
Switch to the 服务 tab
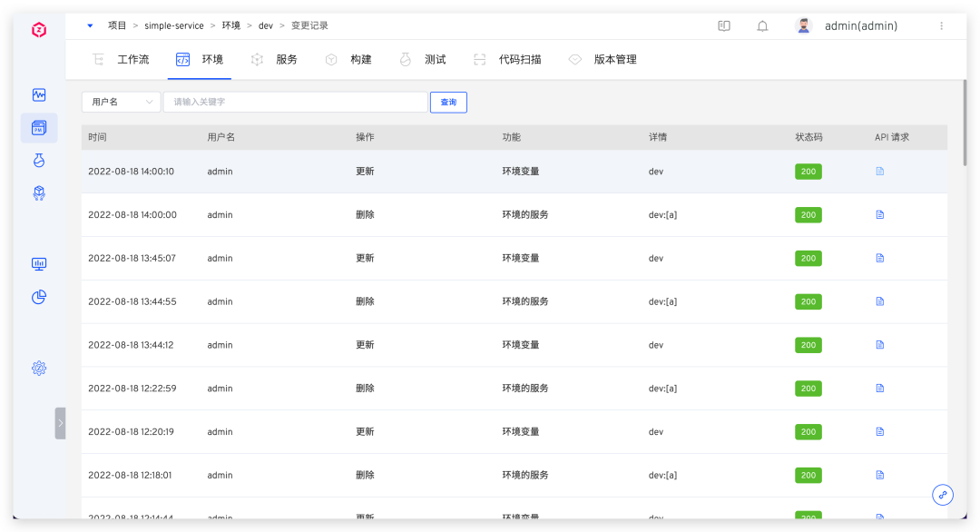[274, 59]
